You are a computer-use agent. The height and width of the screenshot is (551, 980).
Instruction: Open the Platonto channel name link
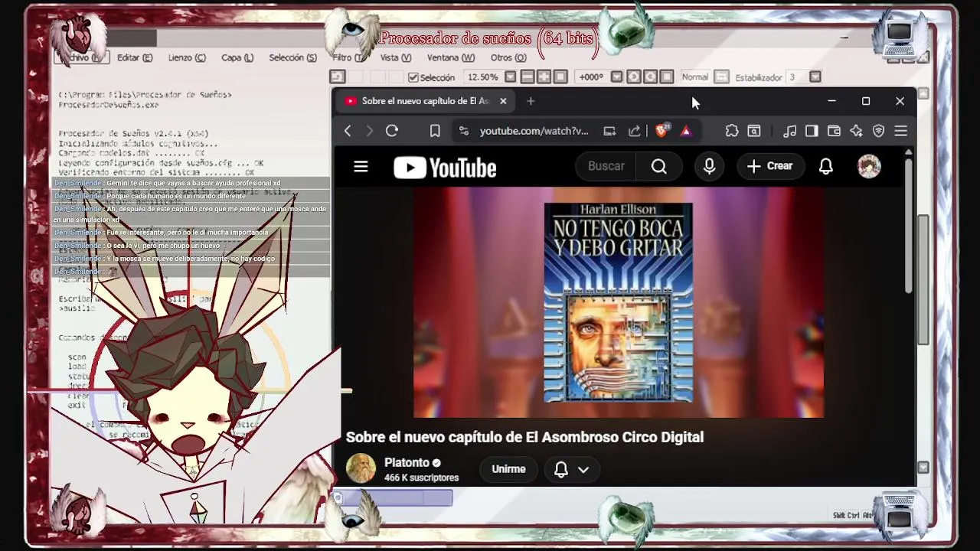point(407,462)
